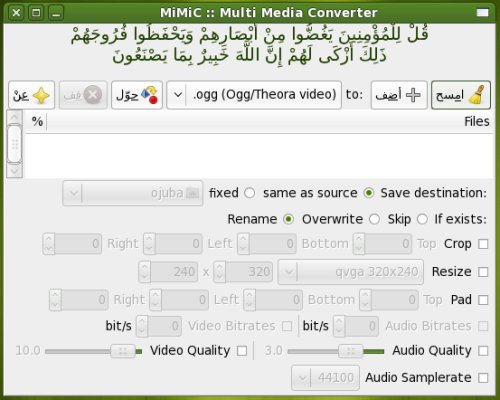Click the Crop Left spin field
The width and height of the screenshot is (500, 400).
point(173,244)
